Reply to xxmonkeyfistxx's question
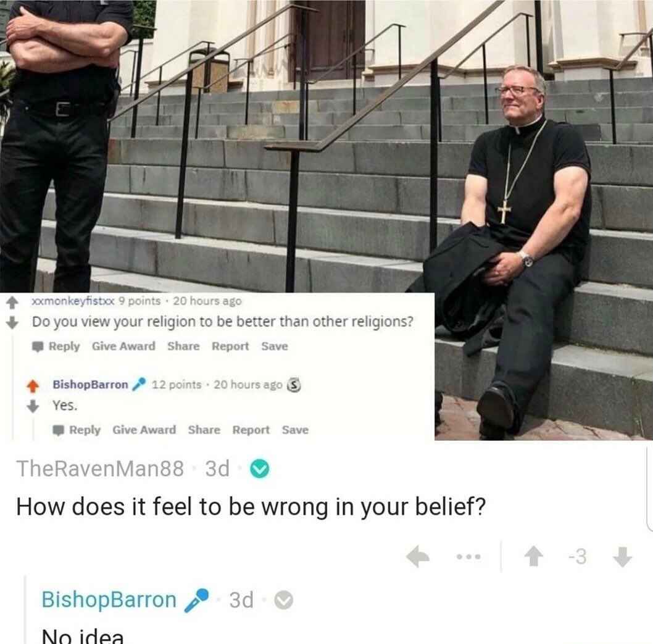 [56, 346]
